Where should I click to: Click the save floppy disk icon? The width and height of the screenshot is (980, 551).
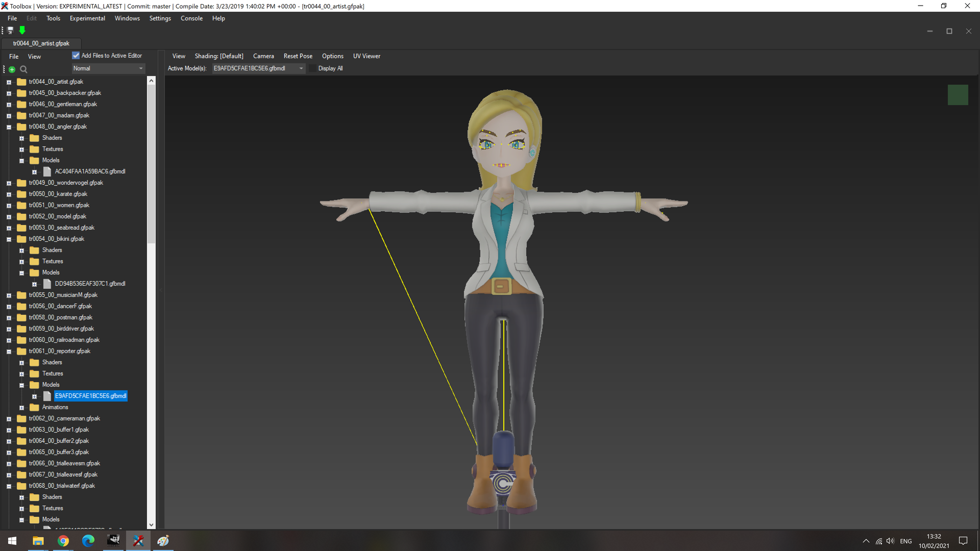(10, 31)
